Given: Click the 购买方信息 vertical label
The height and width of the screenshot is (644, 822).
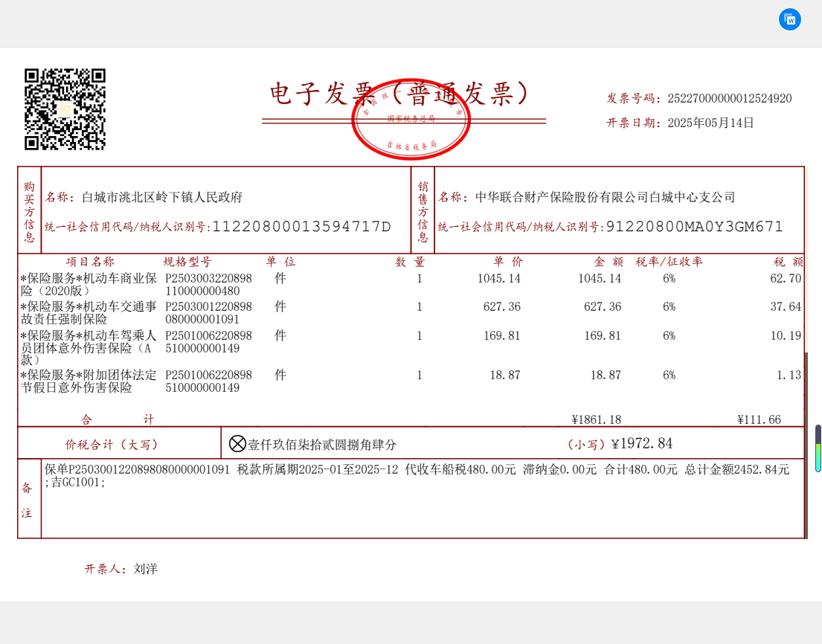Looking at the screenshot, I should (29, 212).
